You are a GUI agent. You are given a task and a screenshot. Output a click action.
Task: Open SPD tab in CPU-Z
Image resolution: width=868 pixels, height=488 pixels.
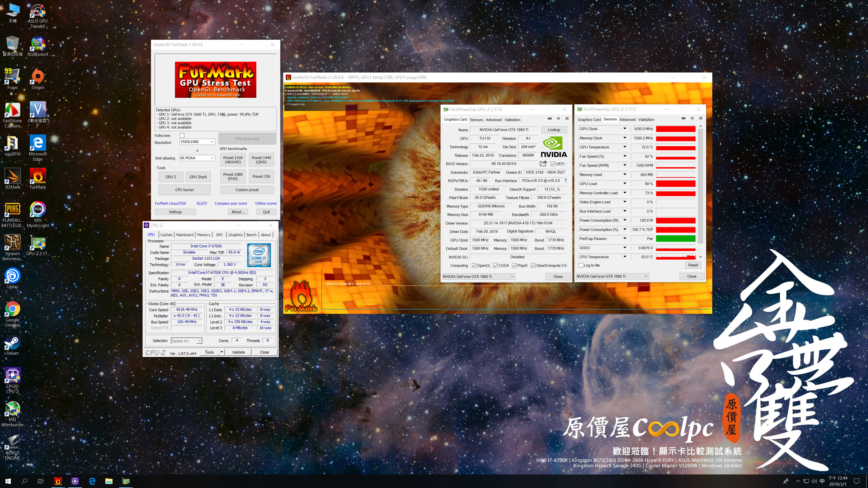pos(219,235)
